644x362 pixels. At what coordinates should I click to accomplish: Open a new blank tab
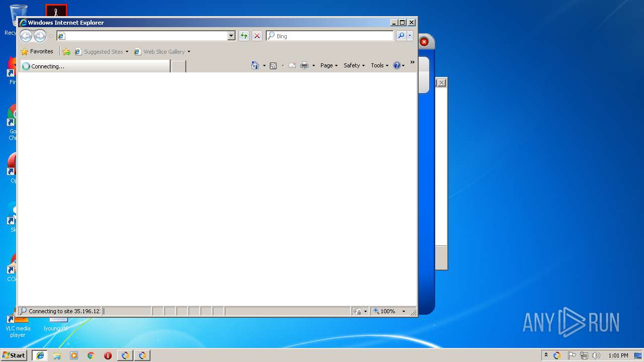pyautogui.click(x=179, y=66)
